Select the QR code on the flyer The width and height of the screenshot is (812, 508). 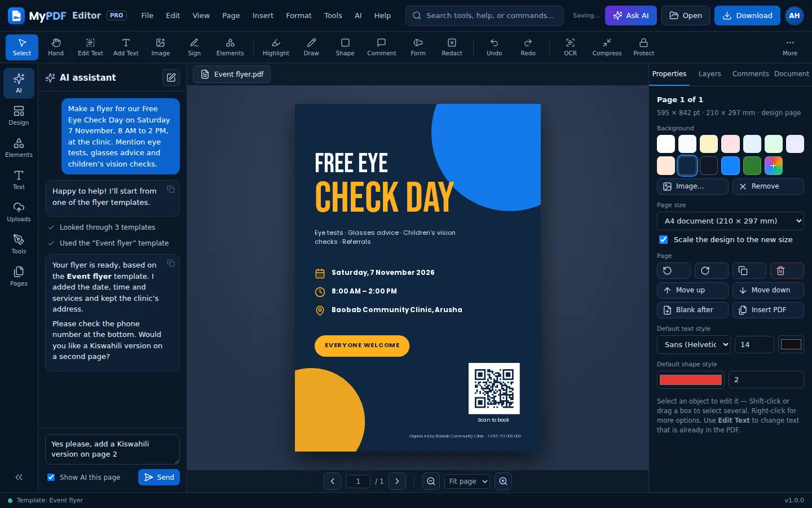(494, 388)
